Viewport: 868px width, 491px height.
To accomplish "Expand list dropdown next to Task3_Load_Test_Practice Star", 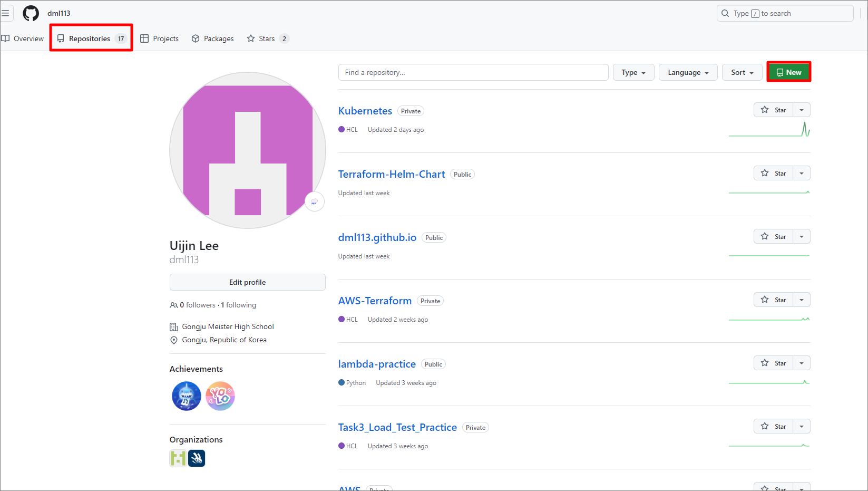I will pos(802,426).
